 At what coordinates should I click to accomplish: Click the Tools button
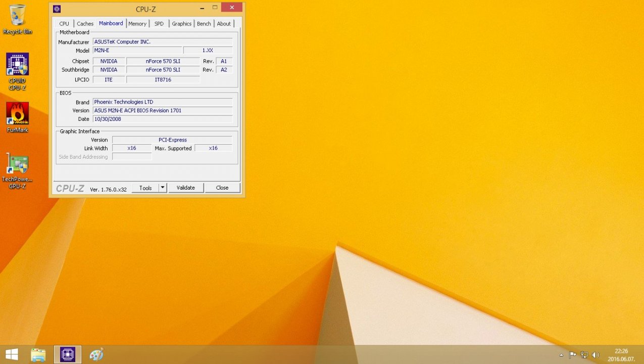point(145,188)
